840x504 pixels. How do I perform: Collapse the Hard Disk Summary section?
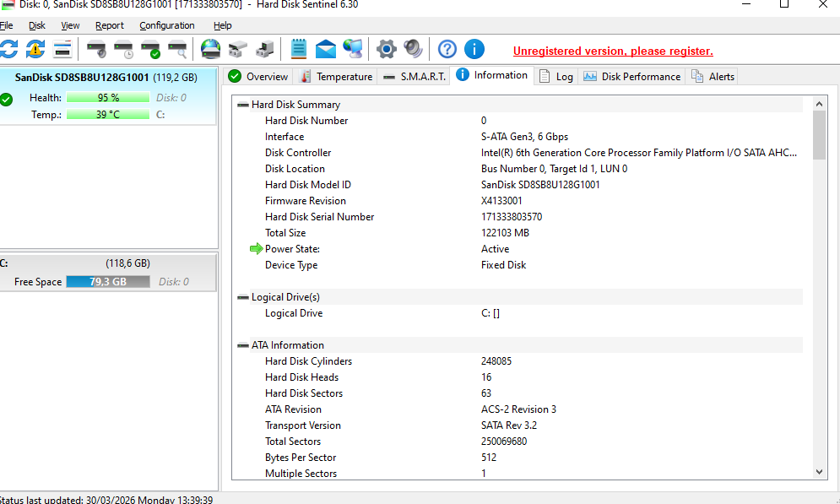click(x=243, y=105)
